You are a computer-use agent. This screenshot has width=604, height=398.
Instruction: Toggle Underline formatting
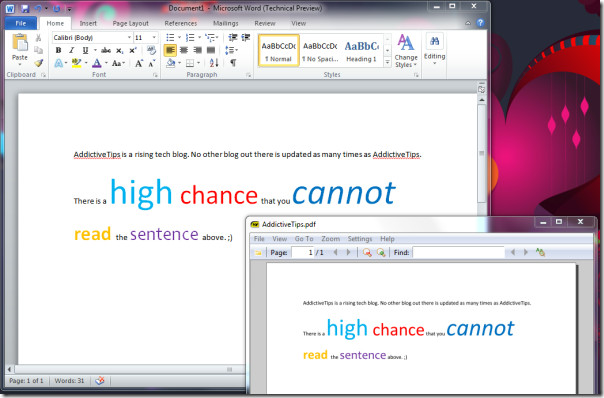click(x=85, y=50)
